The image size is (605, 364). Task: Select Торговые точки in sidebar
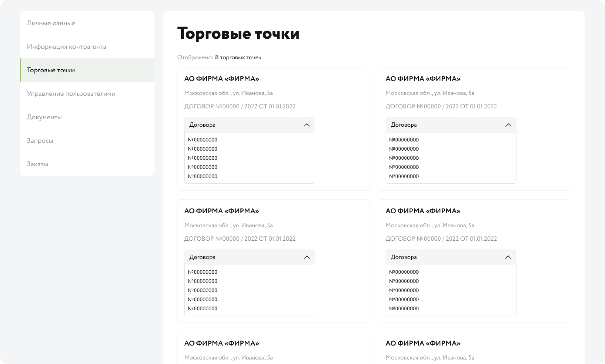[51, 70]
